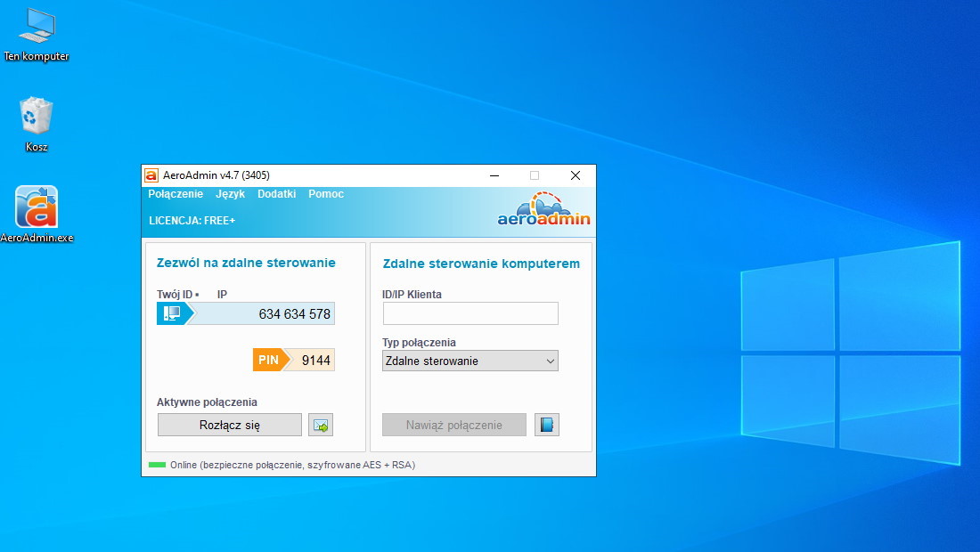Close the AeroAdmin window

tap(576, 175)
